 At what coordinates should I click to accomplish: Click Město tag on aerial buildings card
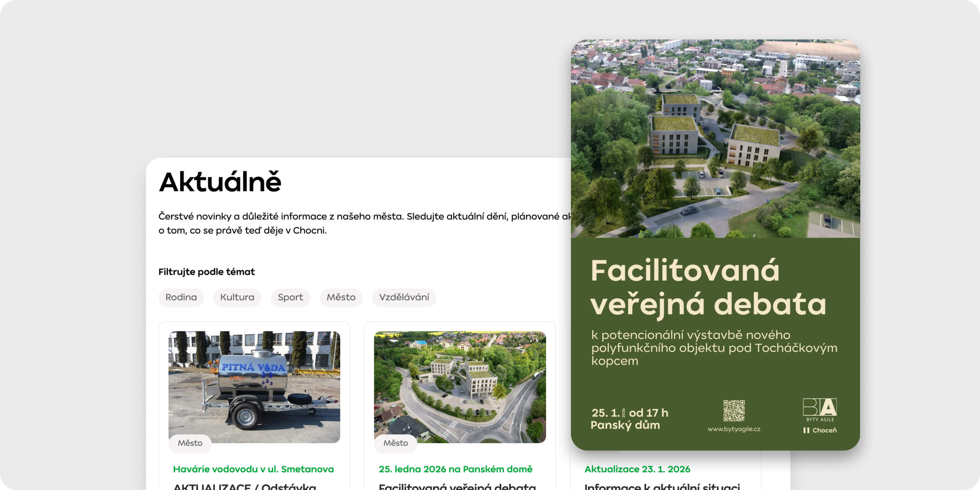[395, 443]
